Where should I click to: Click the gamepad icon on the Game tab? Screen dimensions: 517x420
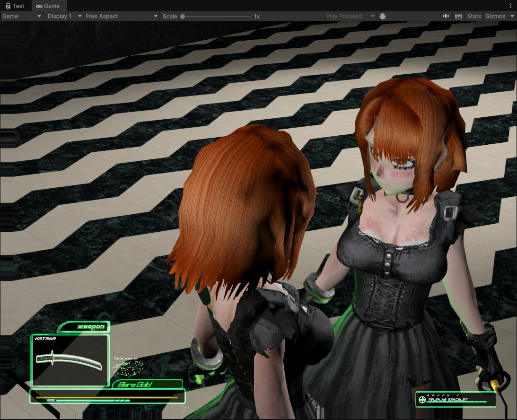click(x=39, y=6)
